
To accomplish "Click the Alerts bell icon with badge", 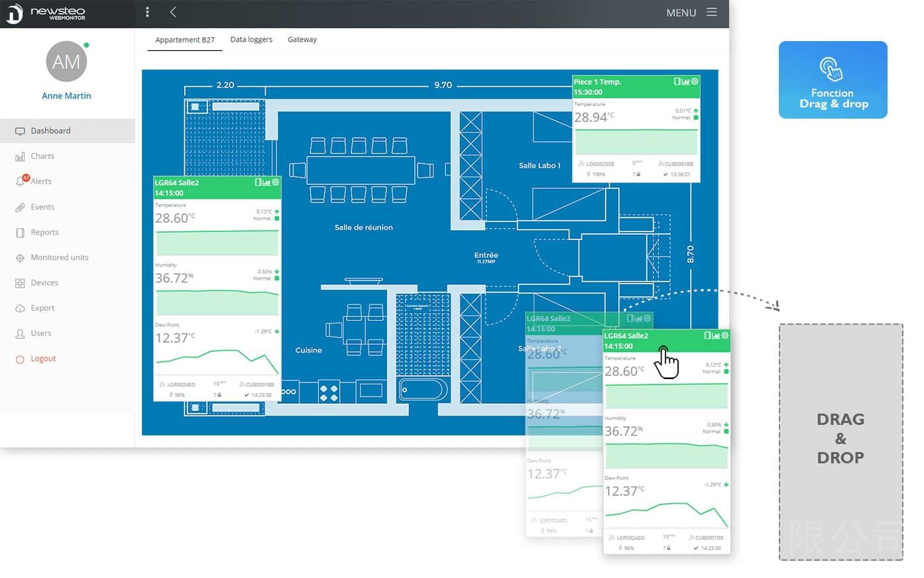I will (21, 181).
